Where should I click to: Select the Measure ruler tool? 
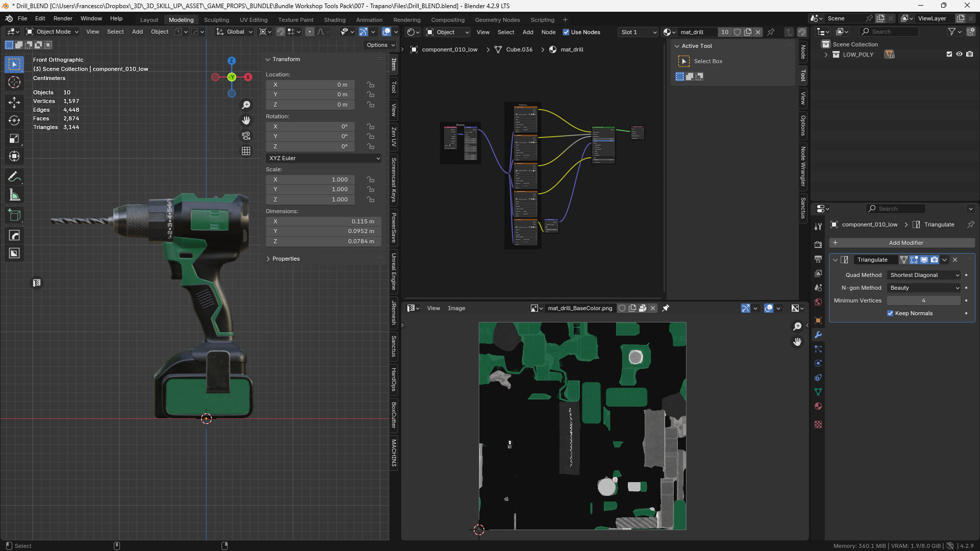14,195
